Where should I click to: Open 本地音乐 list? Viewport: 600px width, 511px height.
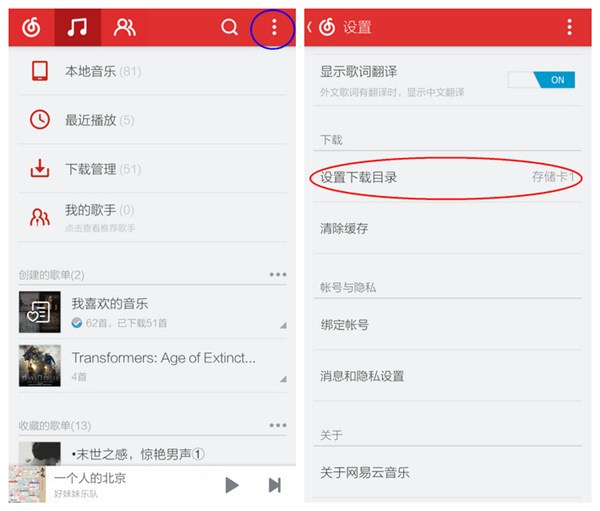tap(153, 71)
